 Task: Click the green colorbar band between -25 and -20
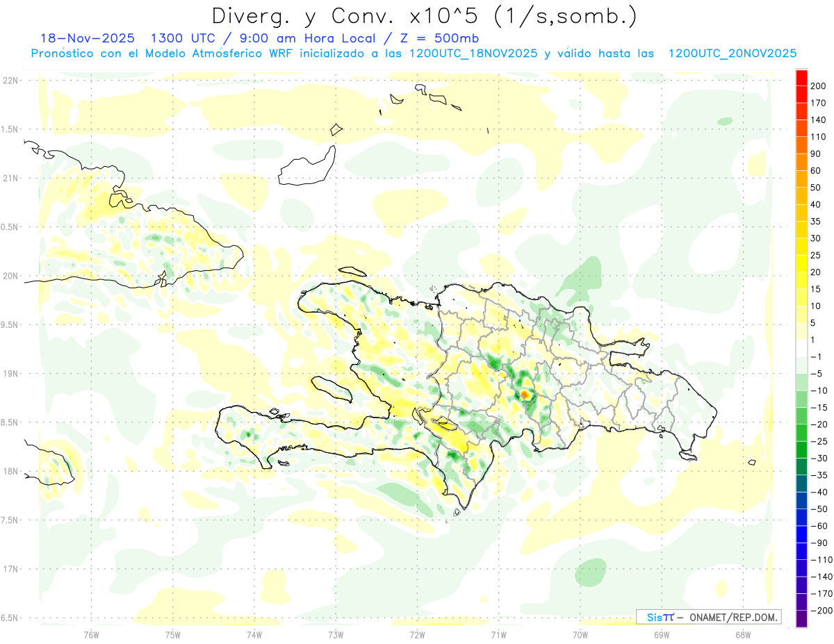pyautogui.click(x=801, y=433)
